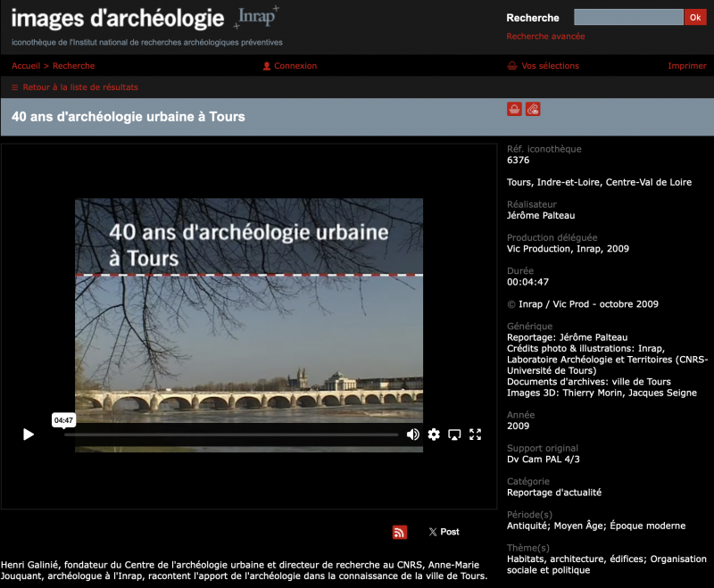The height and width of the screenshot is (588, 714).
Task: Play the video
Action: 29,435
